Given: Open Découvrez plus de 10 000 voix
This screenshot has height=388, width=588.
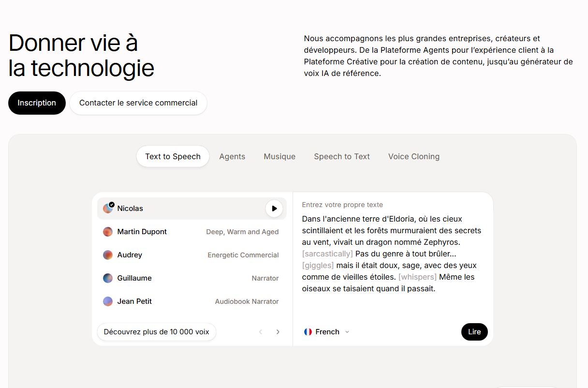Looking at the screenshot, I should (156, 332).
